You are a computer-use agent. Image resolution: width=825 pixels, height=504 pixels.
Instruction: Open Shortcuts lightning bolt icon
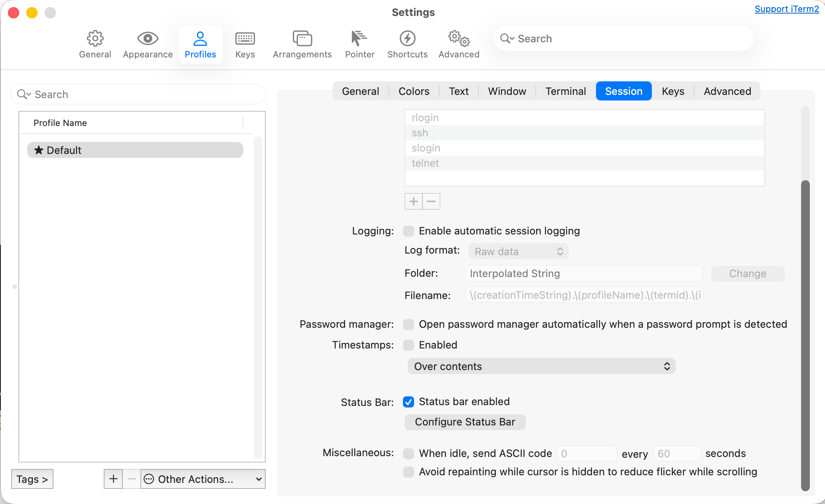pyautogui.click(x=407, y=39)
